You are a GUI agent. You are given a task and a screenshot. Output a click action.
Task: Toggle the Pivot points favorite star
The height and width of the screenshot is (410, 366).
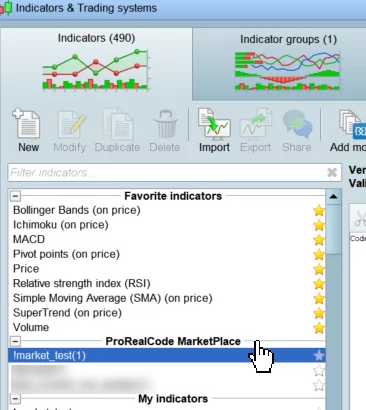(x=319, y=254)
